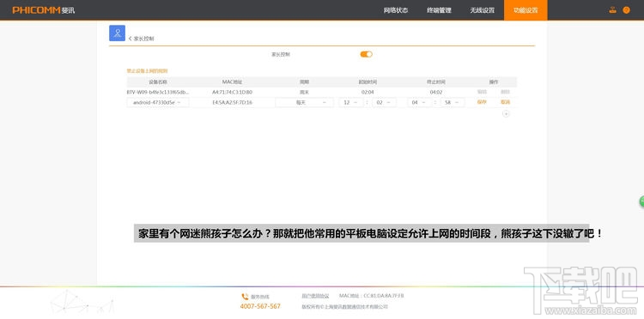Click the 周期 column header
This screenshot has height=319, width=644.
(304, 82)
